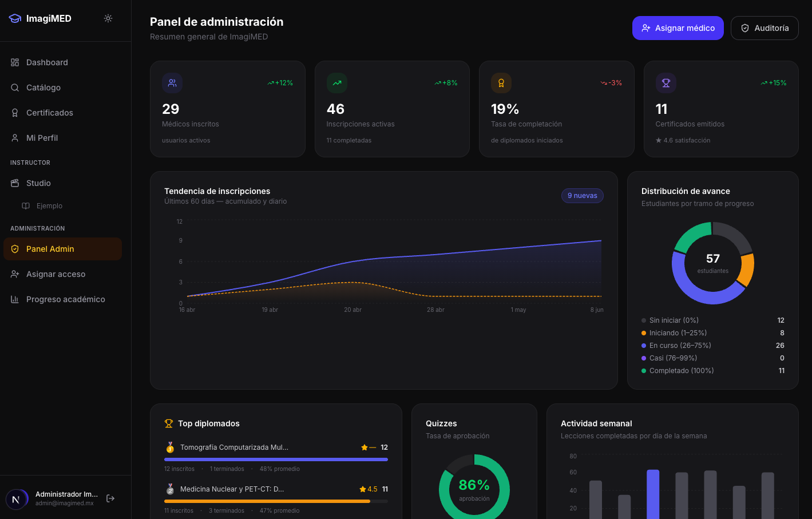Image resolution: width=812 pixels, height=519 pixels.
Task: Click the 86% aprobación gauge
Action: click(x=474, y=489)
